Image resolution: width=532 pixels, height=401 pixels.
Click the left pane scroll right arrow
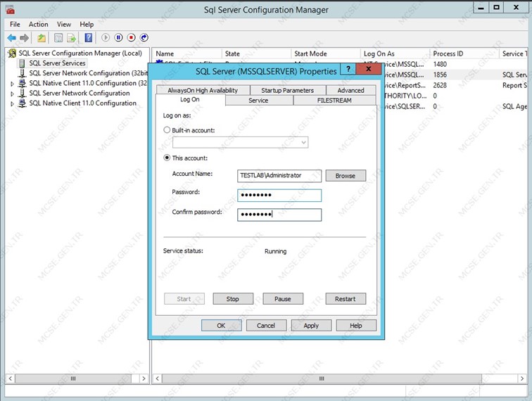pos(144,378)
